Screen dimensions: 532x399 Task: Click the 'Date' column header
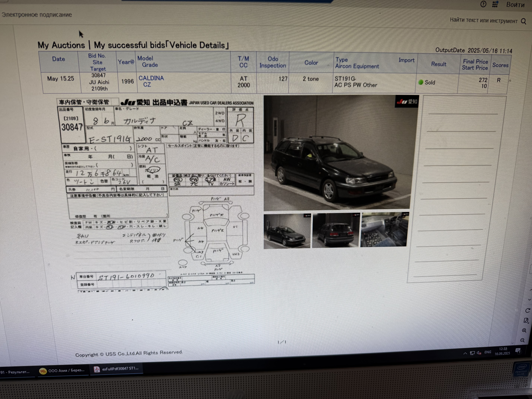click(x=58, y=59)
